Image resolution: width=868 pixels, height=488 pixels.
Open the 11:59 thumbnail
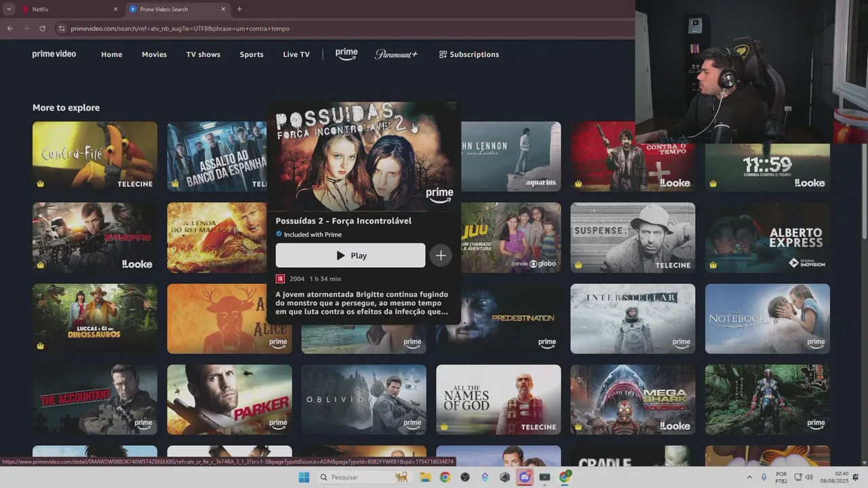click(768, 167)
